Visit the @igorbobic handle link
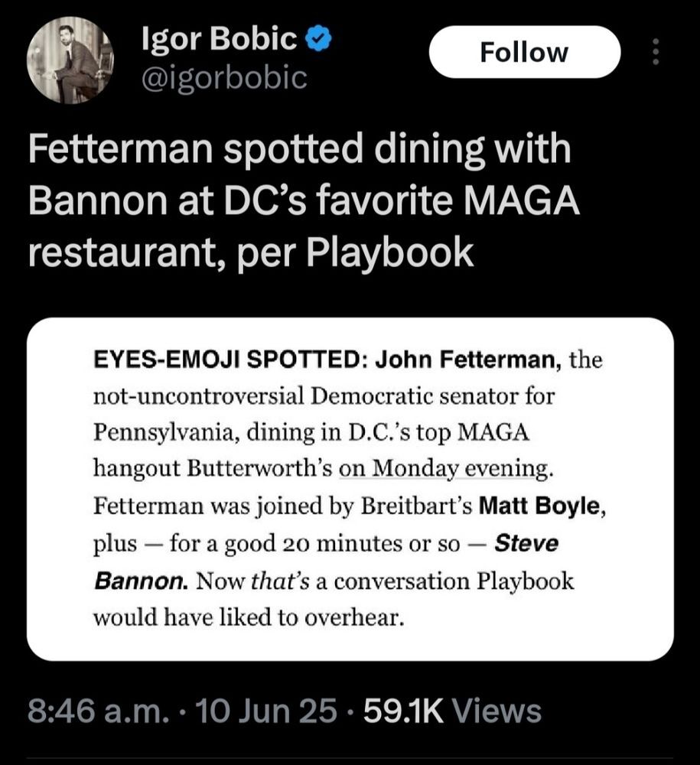Image resolution: width=700 pixels, height=765 pixels. pyautogui.click(x=224, y=77)
